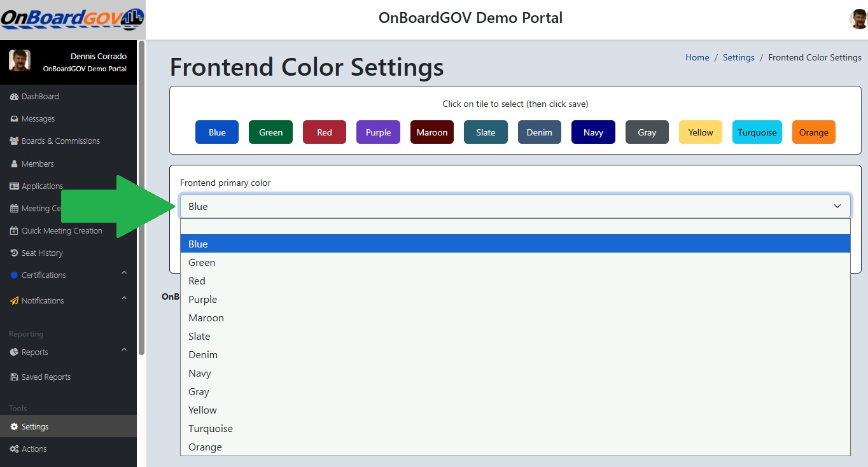Click the Messages inbox icon
The image size is (868, 467).
tap(15, 119)
